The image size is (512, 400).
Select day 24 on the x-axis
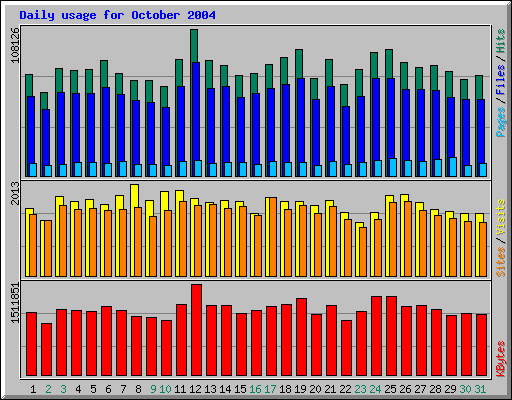375,389
